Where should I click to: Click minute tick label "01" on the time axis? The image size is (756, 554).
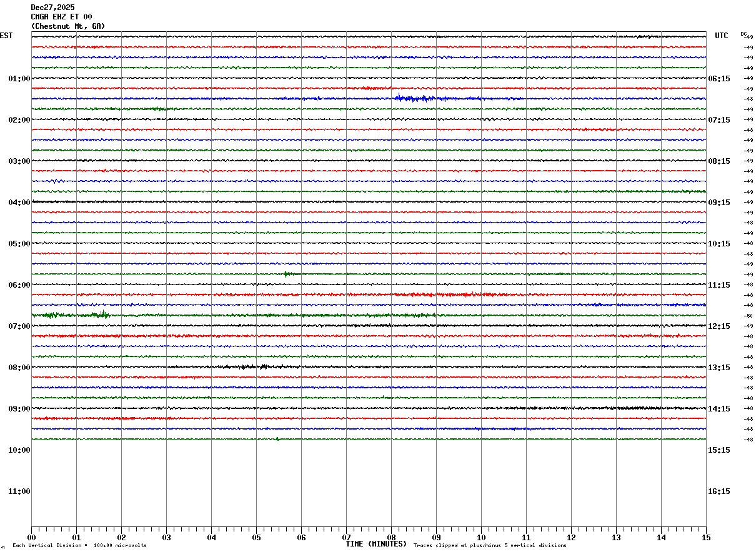tap(76, 537)
